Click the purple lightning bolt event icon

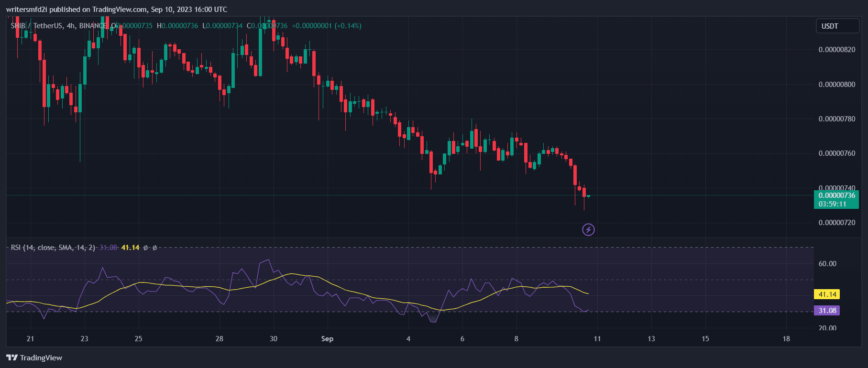tap(588, 230)
